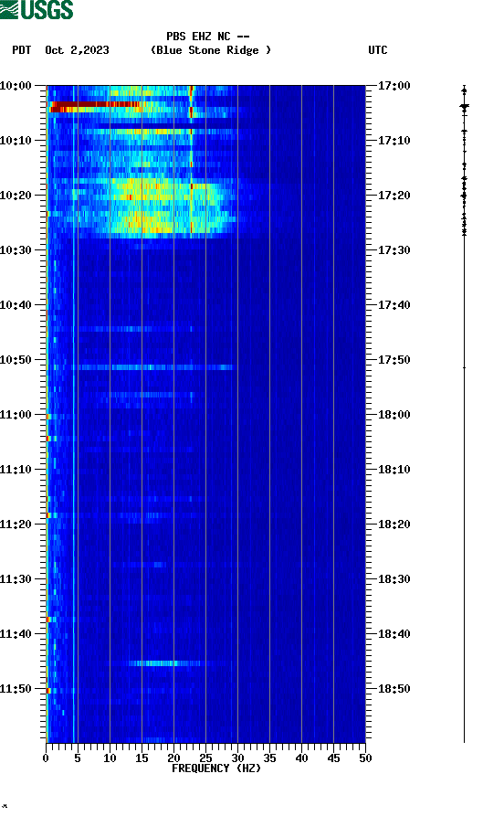Click the '17:50' UTC time label

394,360
